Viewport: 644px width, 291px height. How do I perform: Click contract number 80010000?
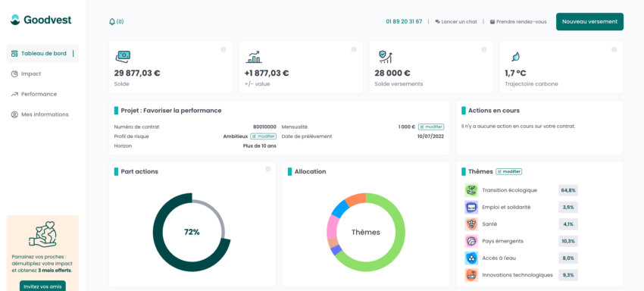pyautogui.click(x=265, y=127)
